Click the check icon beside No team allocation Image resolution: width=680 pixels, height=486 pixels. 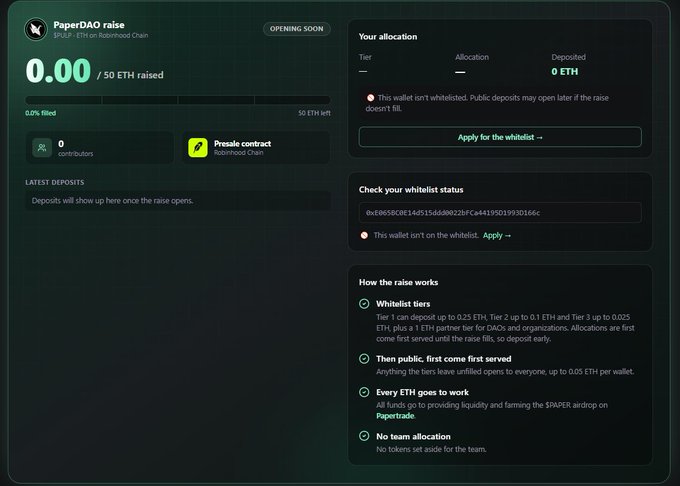click(x=364, y=436)
